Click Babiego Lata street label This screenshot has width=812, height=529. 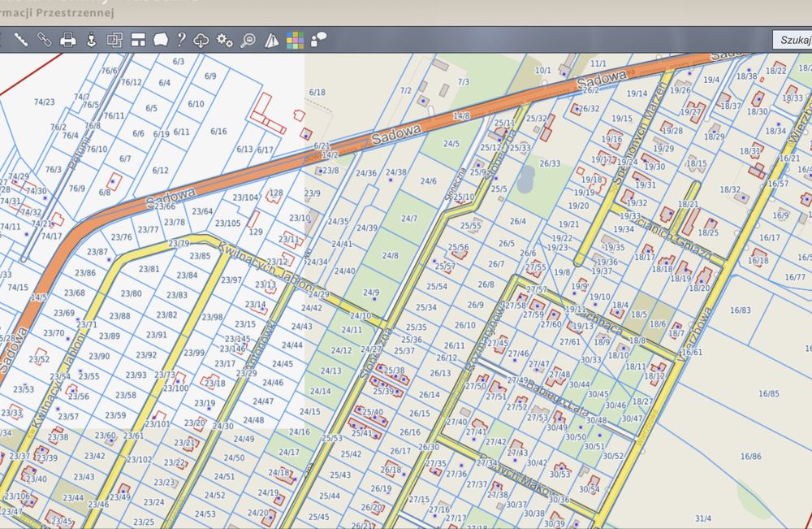point(557,397)
